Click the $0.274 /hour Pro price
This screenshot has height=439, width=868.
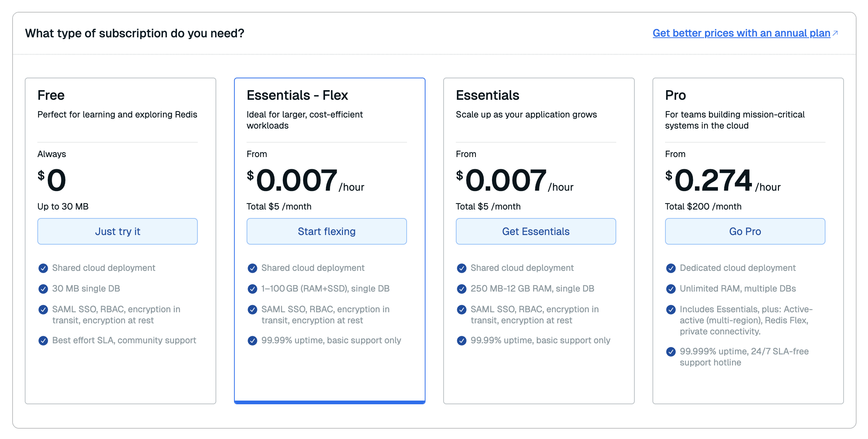click(x=713, y=180)
